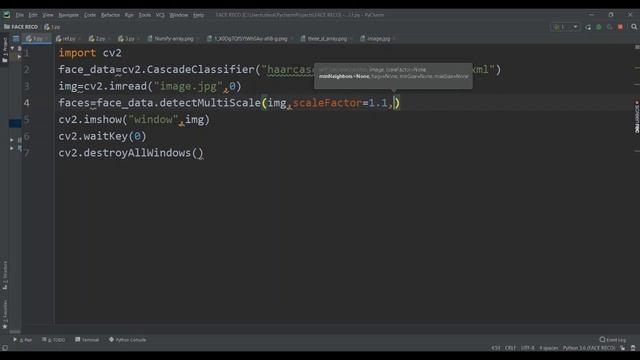This screenshot has width=640, height=360.
Task: Click the parameter info tooltip popup
Action: click(x=393, y=76)
